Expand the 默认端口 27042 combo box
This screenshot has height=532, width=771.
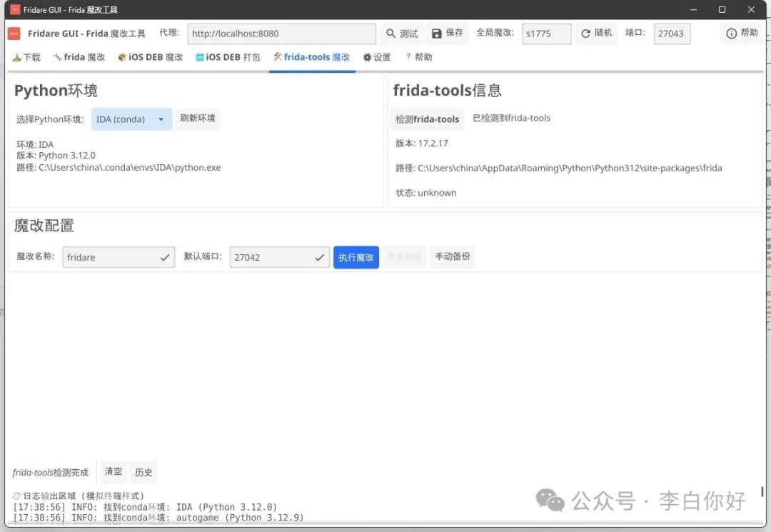(279, 257)
